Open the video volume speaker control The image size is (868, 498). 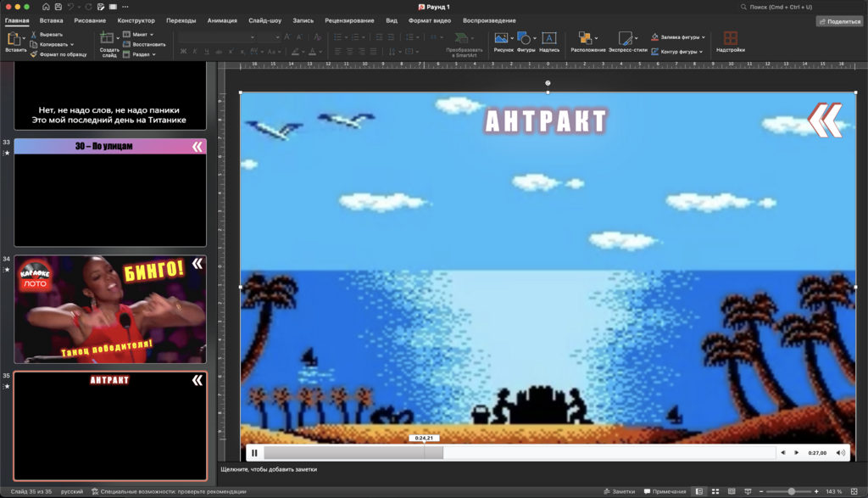(x=840, y=452)
